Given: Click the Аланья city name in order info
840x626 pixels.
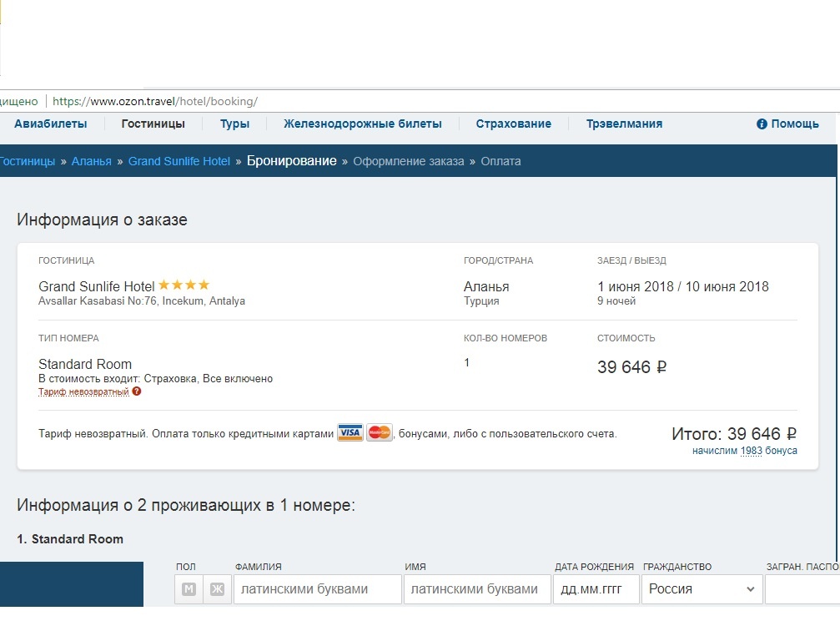Looking at the screenshot, I should point(486,287).
